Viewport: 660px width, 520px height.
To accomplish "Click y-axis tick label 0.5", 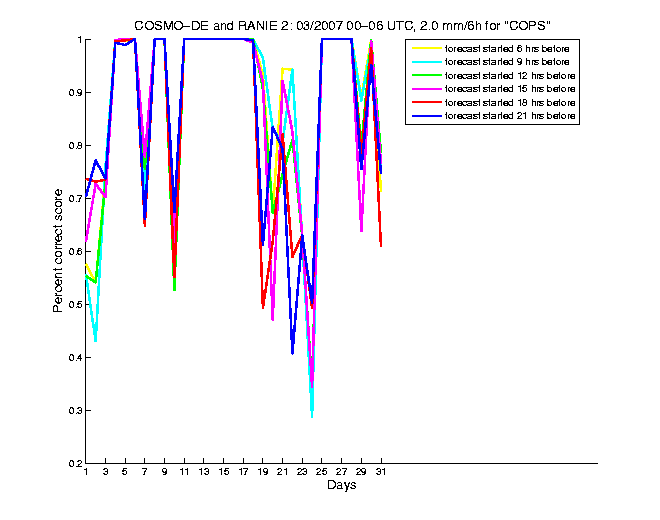I will pos(75,304).
